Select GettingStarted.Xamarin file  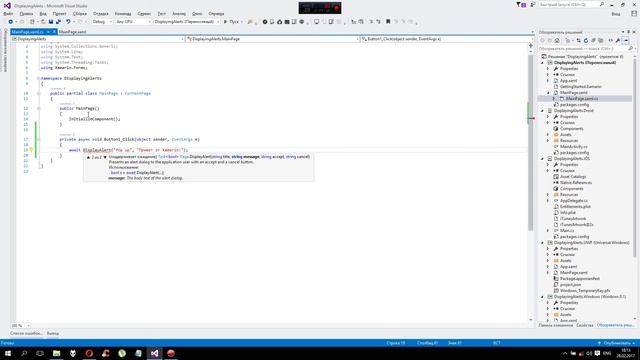[580, 87]
